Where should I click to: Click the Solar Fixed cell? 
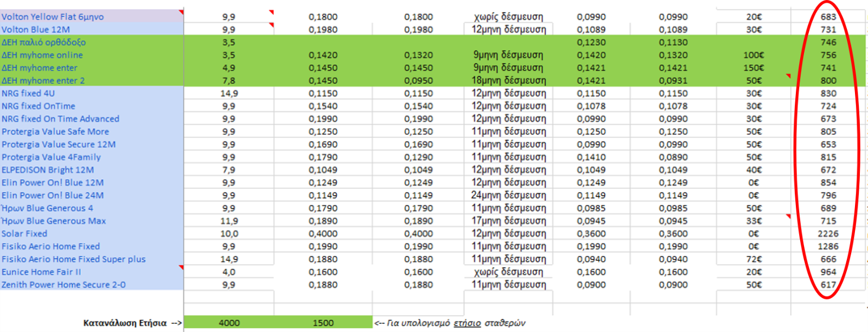92,233
